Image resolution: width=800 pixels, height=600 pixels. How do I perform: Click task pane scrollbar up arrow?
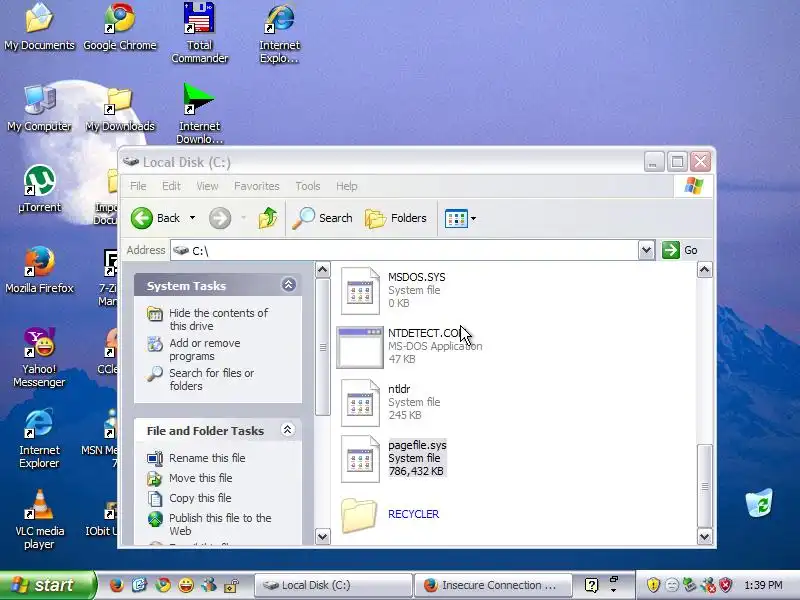point(322,269)
